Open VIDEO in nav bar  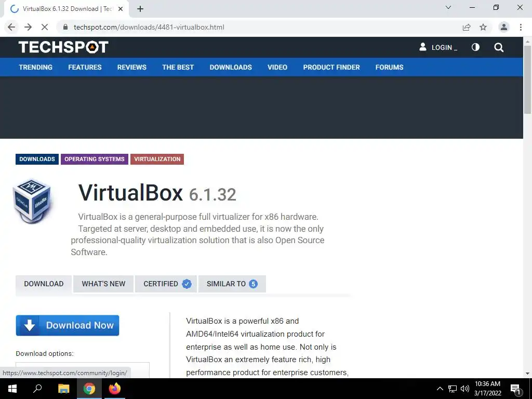(277, 67)
